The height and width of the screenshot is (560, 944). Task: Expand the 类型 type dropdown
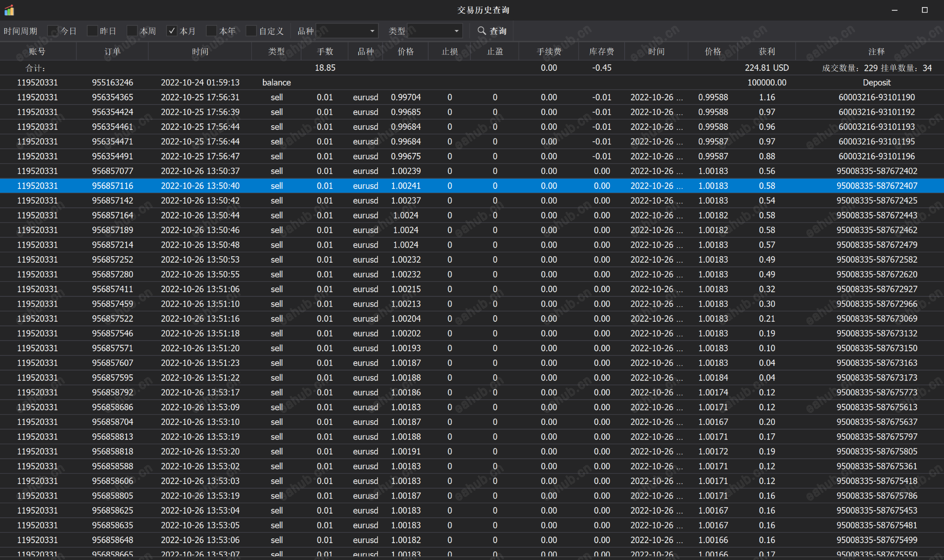[456, 31]
